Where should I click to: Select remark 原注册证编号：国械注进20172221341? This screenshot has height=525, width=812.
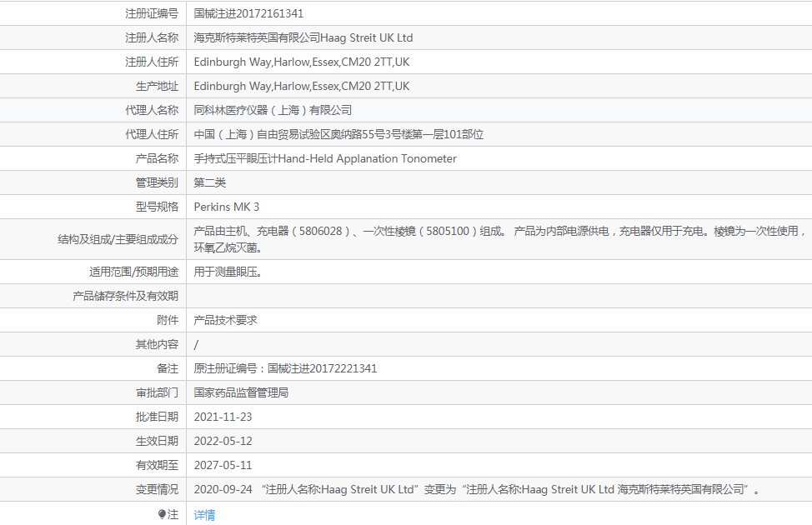pos(285,368)
